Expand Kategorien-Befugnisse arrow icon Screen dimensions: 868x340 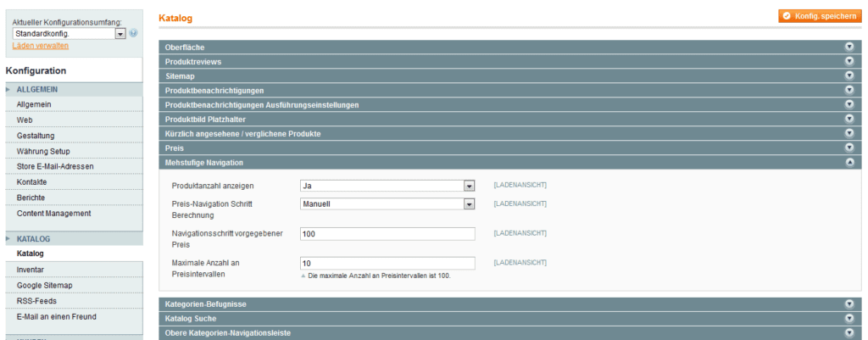(849, 304)
